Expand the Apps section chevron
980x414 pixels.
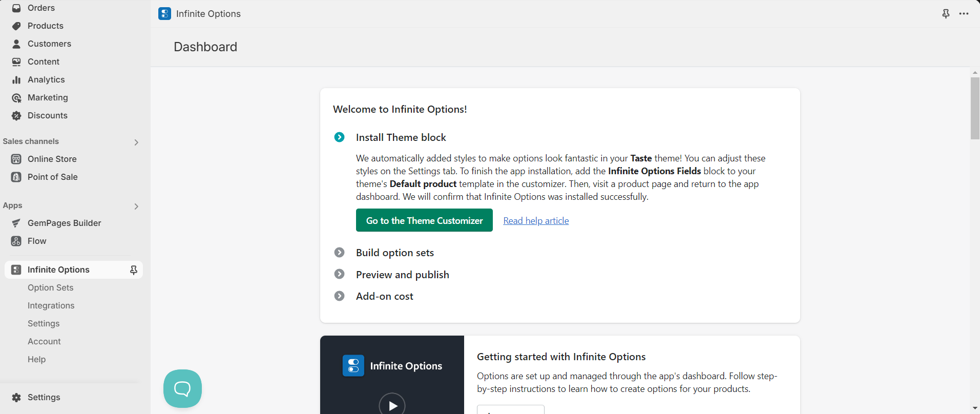[x=136, y=206]
